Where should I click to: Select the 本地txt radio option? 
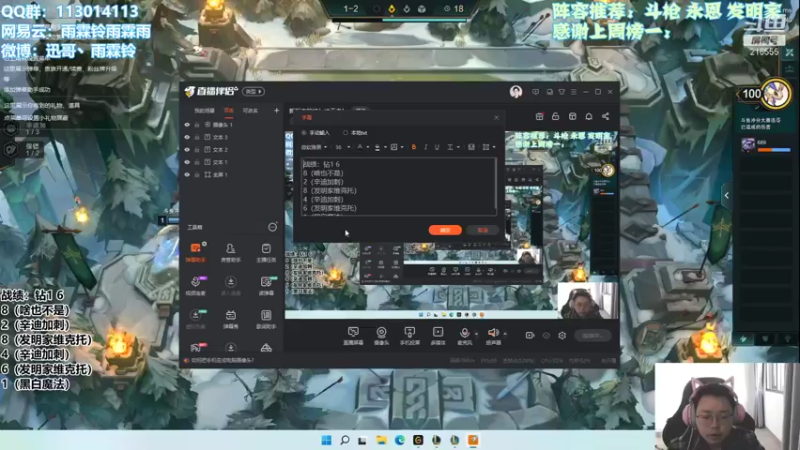(355, 133)
